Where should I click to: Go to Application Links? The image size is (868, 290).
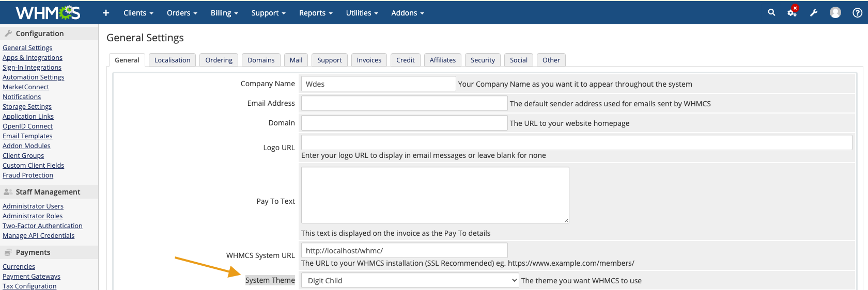click(x=28, y=116)
